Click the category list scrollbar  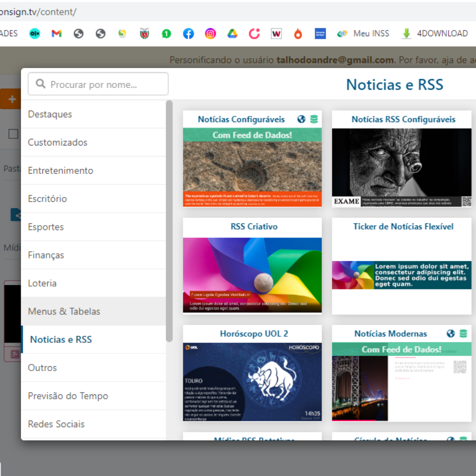(x=169, y=221)
